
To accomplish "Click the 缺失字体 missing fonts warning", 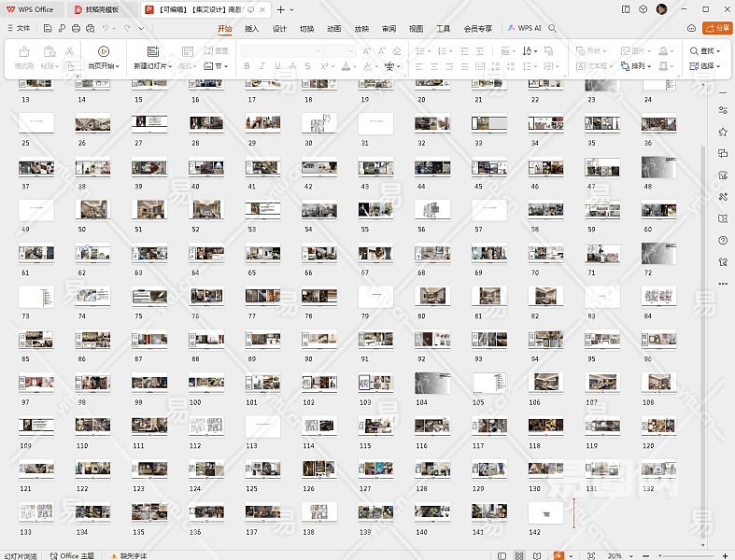I will click(133, 555).
